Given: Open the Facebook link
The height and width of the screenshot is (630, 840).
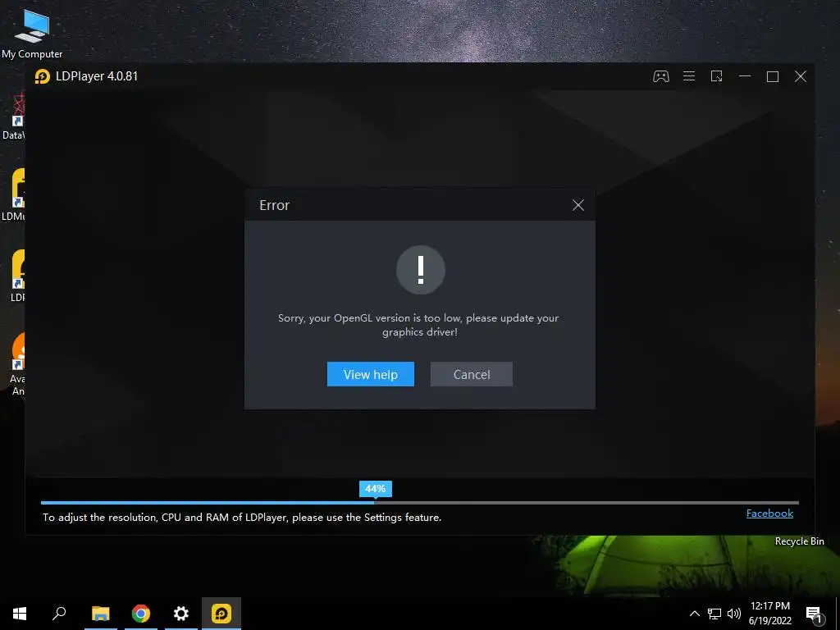Looking at the screenshot, I should pos(769,514).
